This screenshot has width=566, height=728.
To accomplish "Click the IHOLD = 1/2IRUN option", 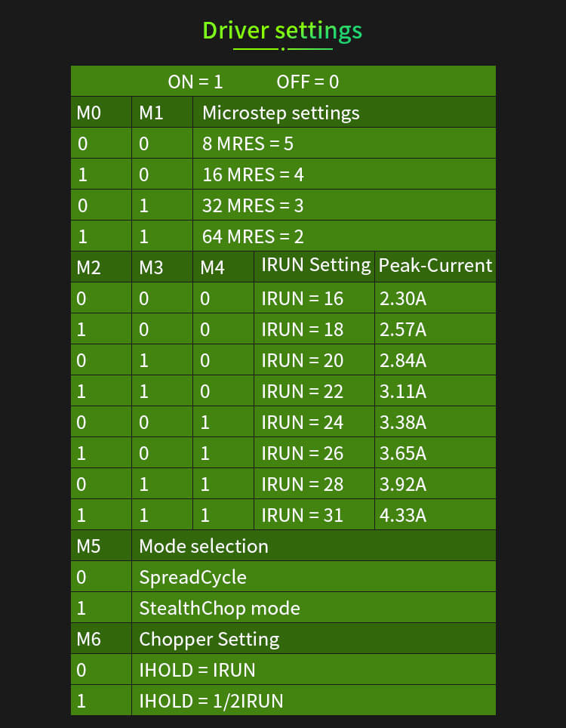I will (211, 701).
